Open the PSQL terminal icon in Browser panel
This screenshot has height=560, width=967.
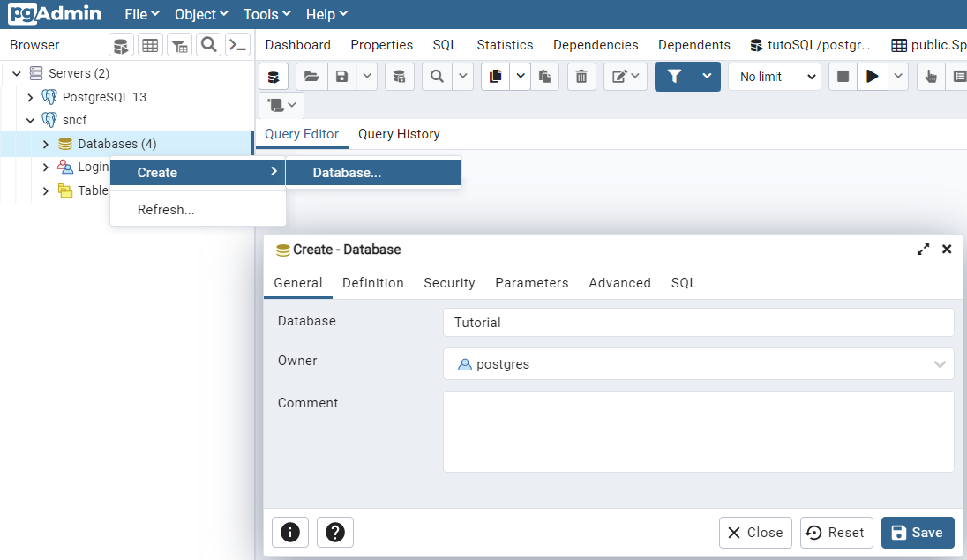(x=237, y=45)
